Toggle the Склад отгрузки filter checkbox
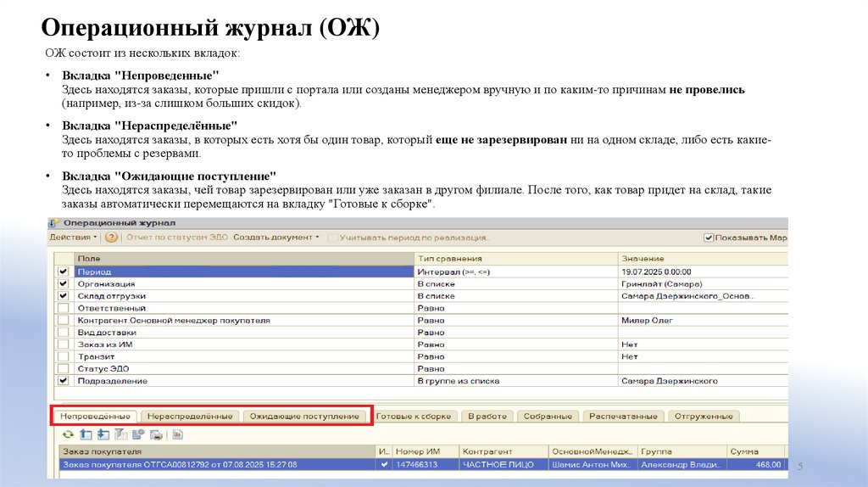Image resolution: width=868 pixels, height=487 pixels. (x=63, y=296)
